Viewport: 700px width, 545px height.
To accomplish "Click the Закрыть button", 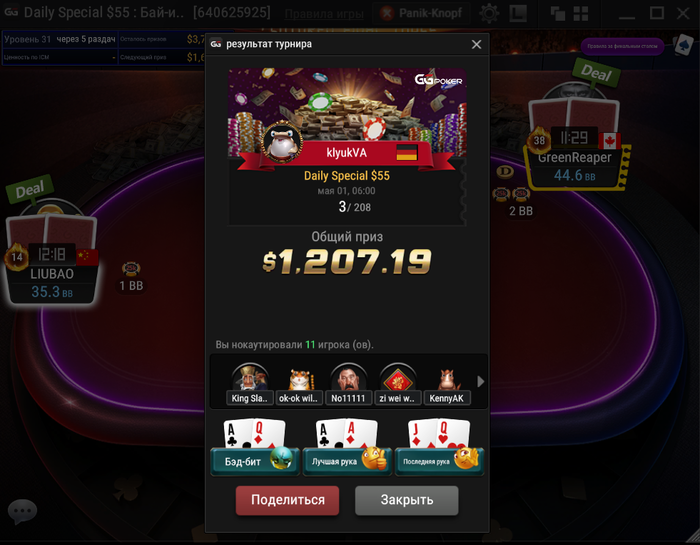I will 407,500.
